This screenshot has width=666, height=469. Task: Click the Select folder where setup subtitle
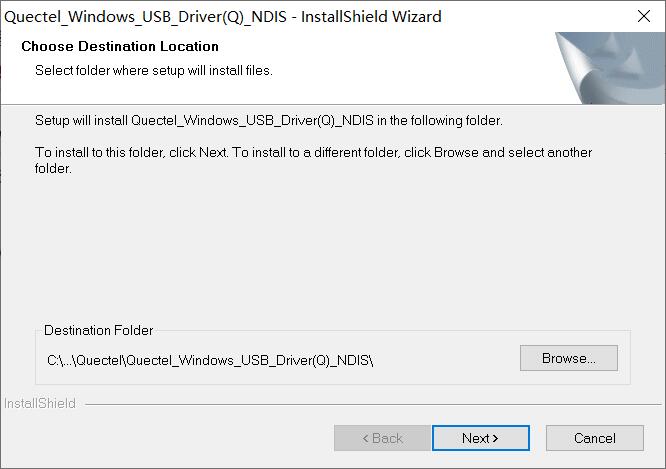154,71
